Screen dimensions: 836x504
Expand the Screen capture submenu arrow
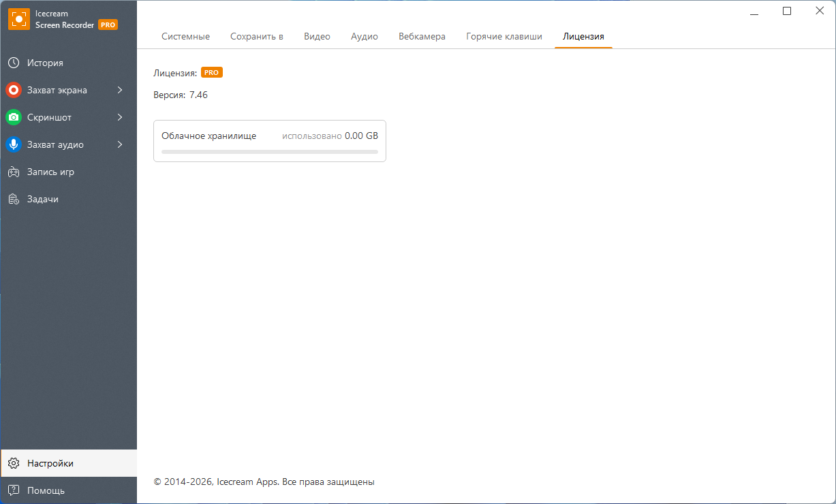[120, 90]
